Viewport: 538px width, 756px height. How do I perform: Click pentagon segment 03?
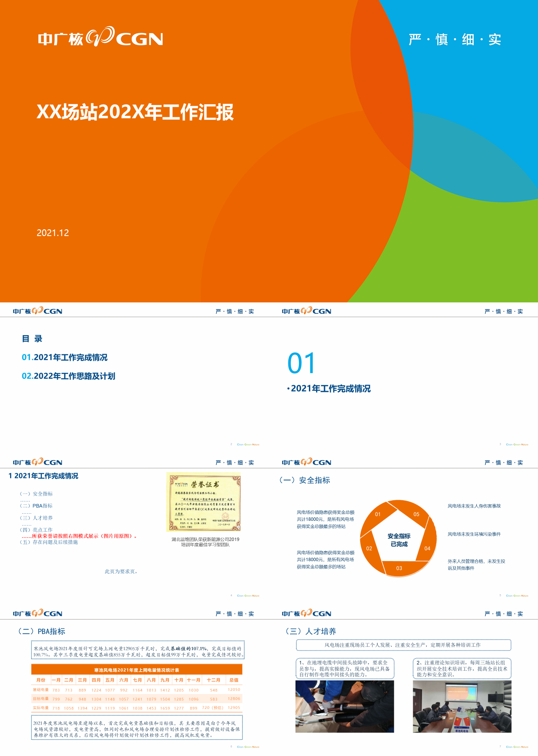pyautogui.click(x=399, y=568)
